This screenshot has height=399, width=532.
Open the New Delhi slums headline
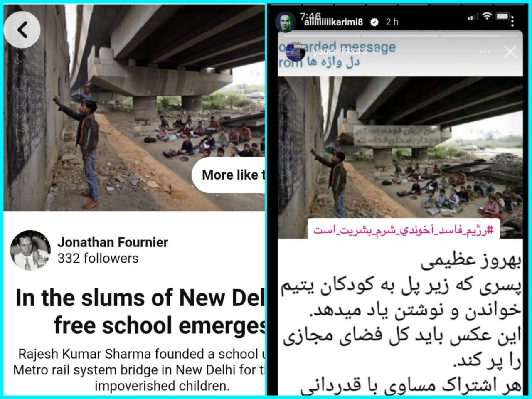[140, 312]
